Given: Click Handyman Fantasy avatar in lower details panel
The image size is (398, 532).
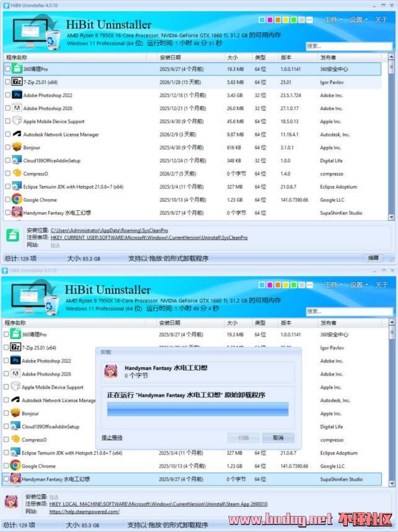Looking at the screenshot, I should [11, 502].
